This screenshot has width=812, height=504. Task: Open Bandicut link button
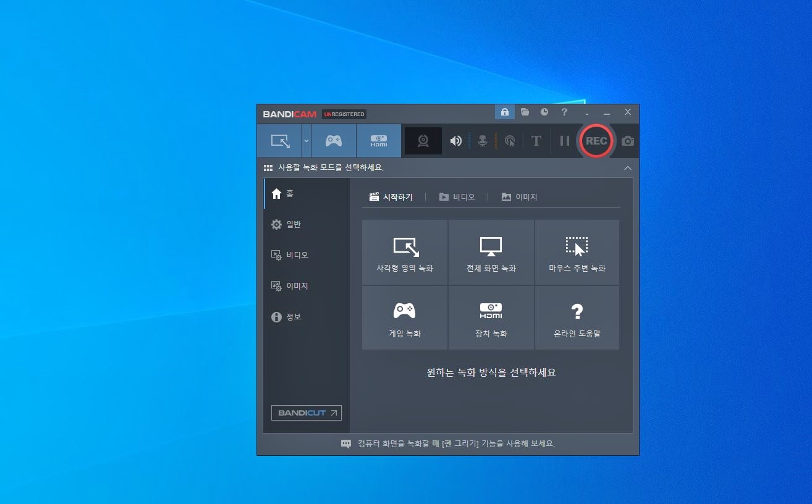307,413
